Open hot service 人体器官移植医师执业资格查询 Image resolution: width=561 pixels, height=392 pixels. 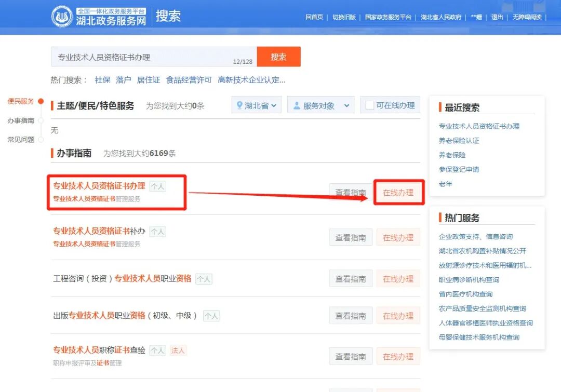coord(486,323)
